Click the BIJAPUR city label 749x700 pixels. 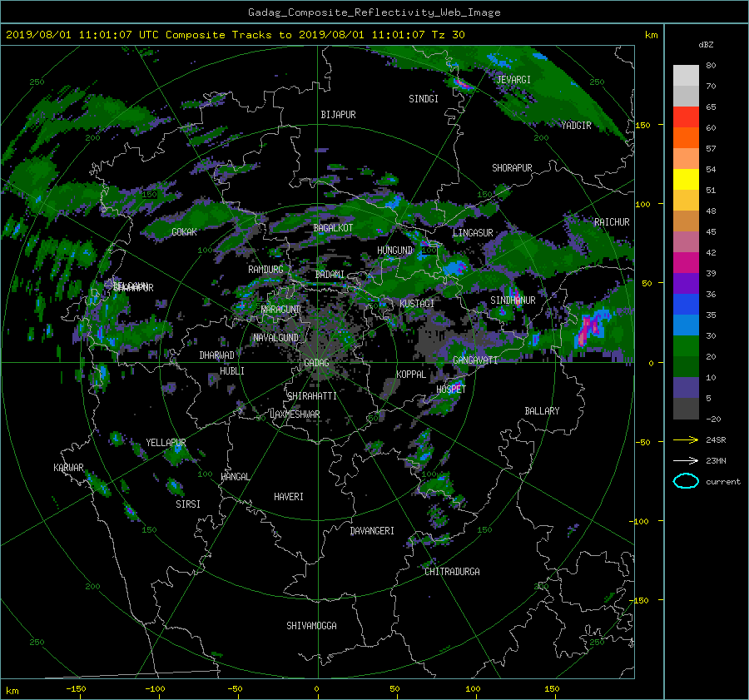(338, 115)
